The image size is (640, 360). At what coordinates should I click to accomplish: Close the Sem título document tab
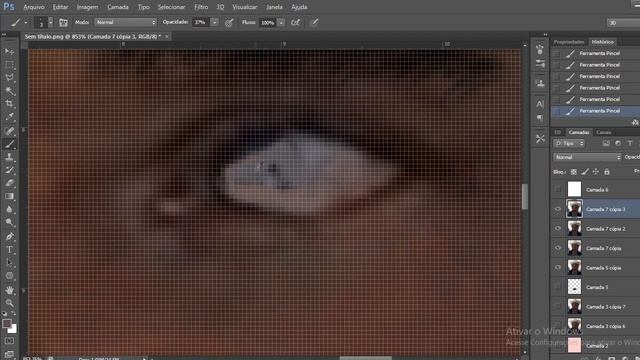[167, 36]
